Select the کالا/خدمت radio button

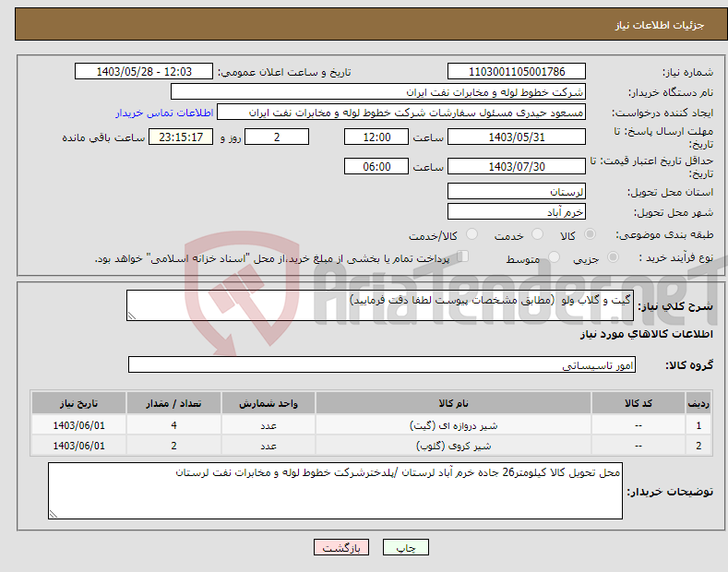click(471, 234)
